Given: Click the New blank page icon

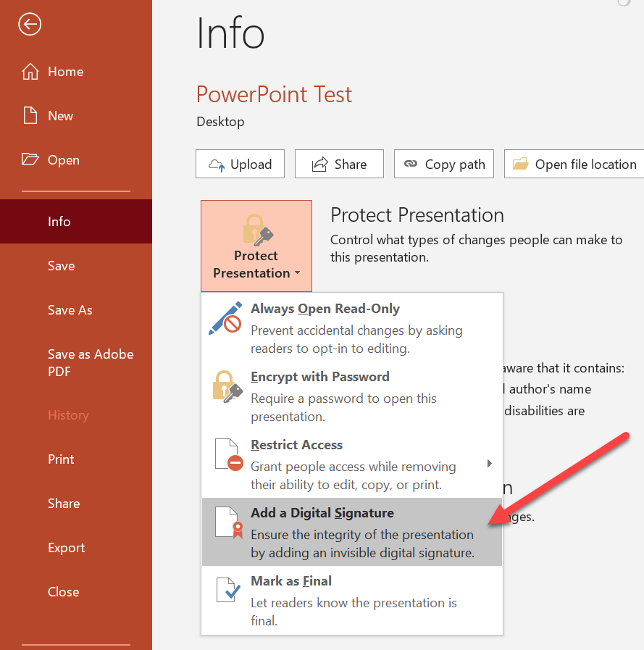Looking at the screenshot, I should [x=30, y=116].
